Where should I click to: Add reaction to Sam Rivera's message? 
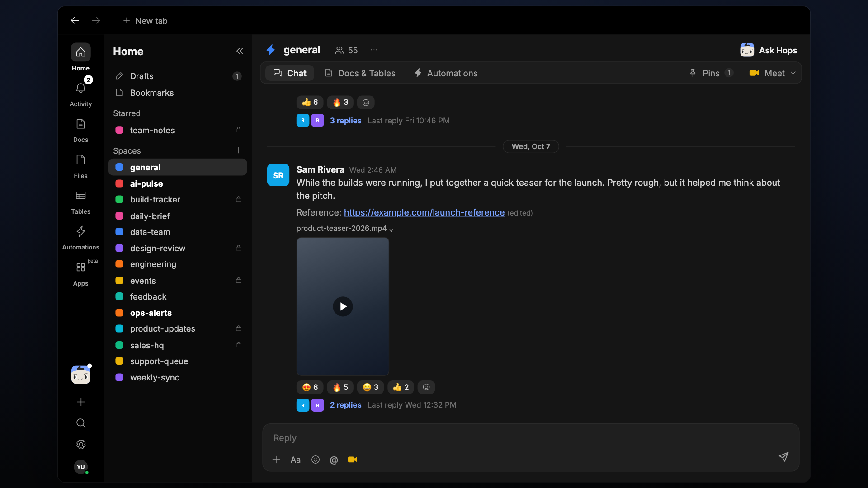tap(426, 387)
